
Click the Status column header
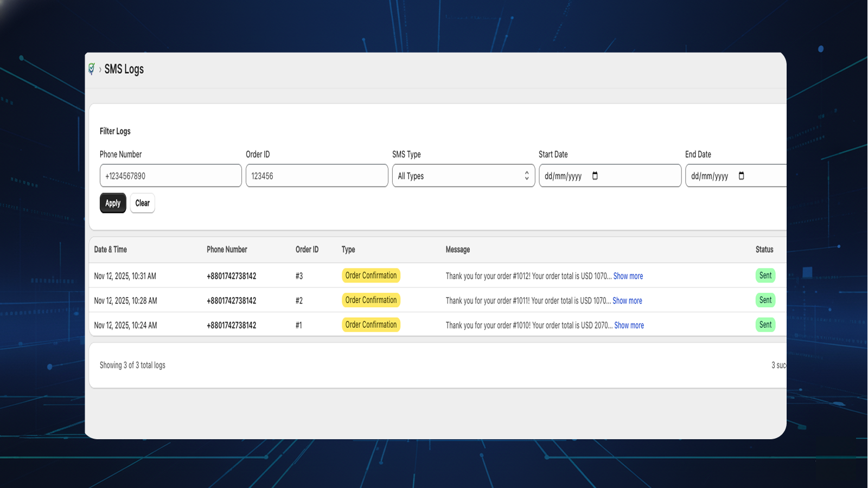pos(764,249)
